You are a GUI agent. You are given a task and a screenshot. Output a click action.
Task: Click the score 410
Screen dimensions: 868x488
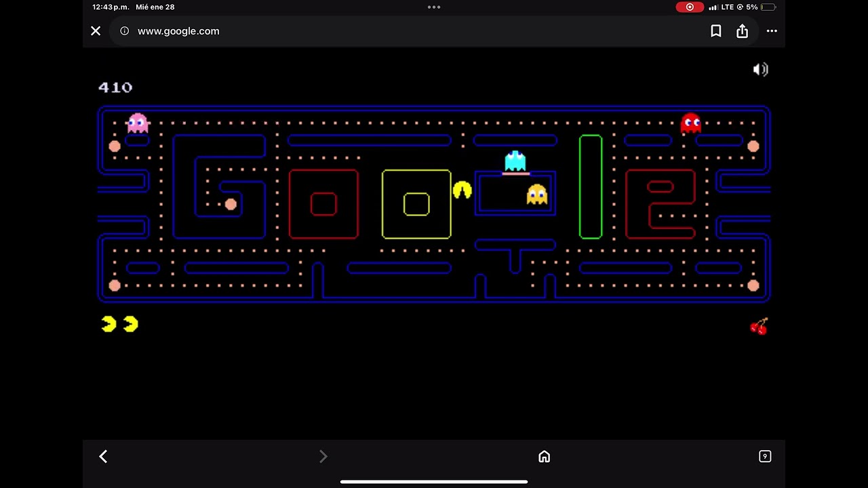coord(115,87)
